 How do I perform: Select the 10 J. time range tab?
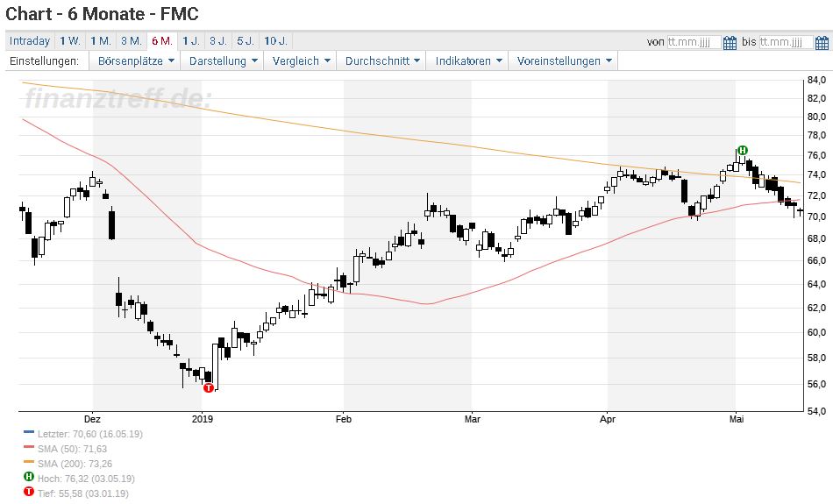click(275, 41)
